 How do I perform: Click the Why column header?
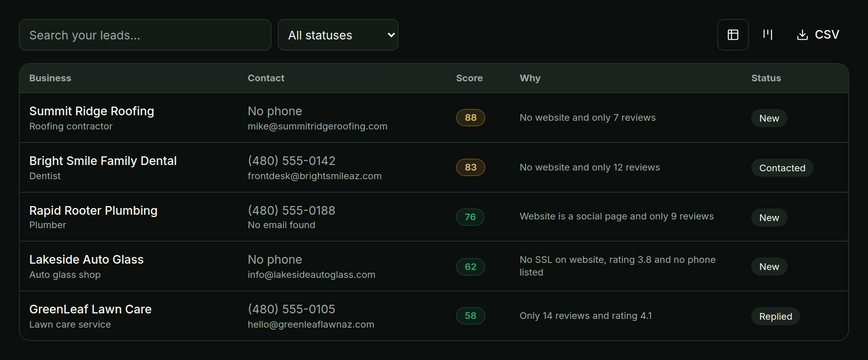(530, 78)
